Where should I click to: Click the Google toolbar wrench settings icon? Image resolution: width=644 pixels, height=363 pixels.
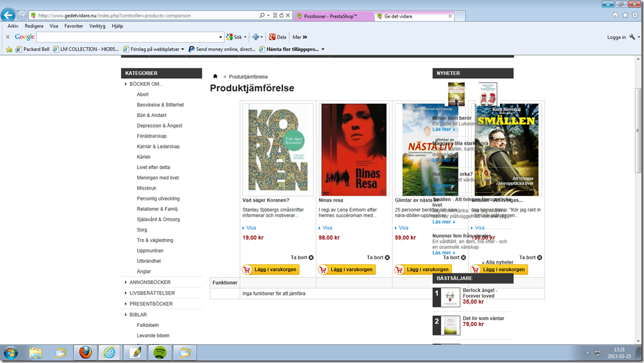tap(633, 37)
